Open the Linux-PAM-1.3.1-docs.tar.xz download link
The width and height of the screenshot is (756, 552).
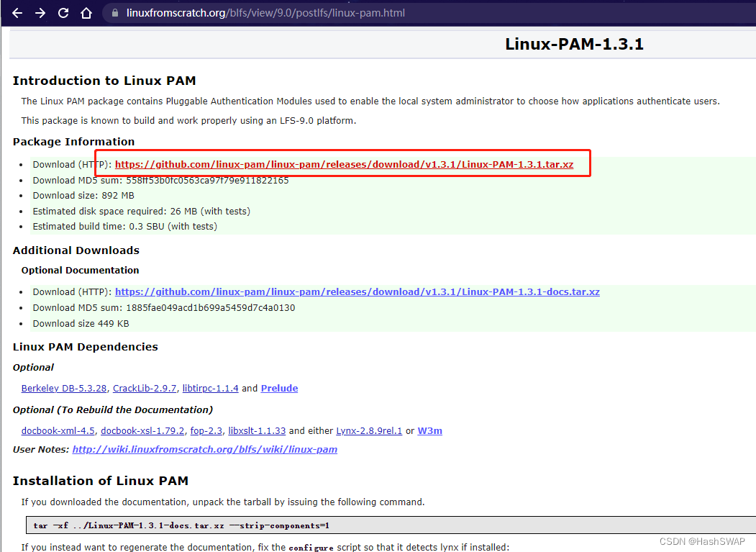pos(357,292)
